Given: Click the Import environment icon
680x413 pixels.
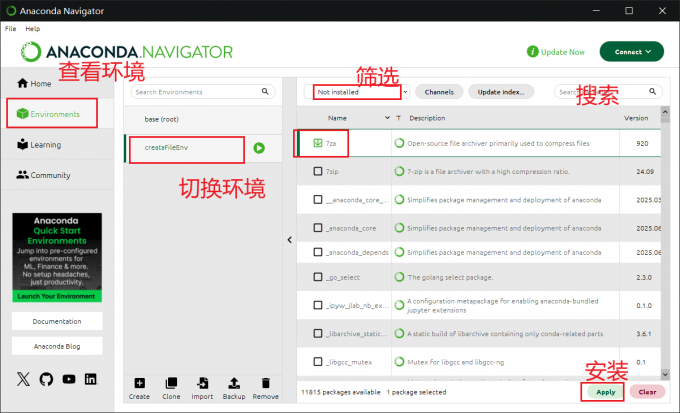Looking at the screenshot, I should tap(203, 383).
